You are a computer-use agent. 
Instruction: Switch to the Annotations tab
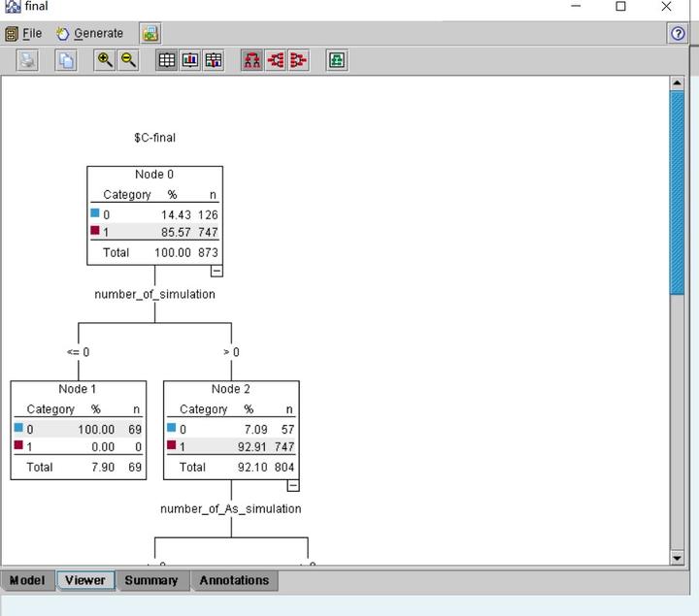pos(235,580)
